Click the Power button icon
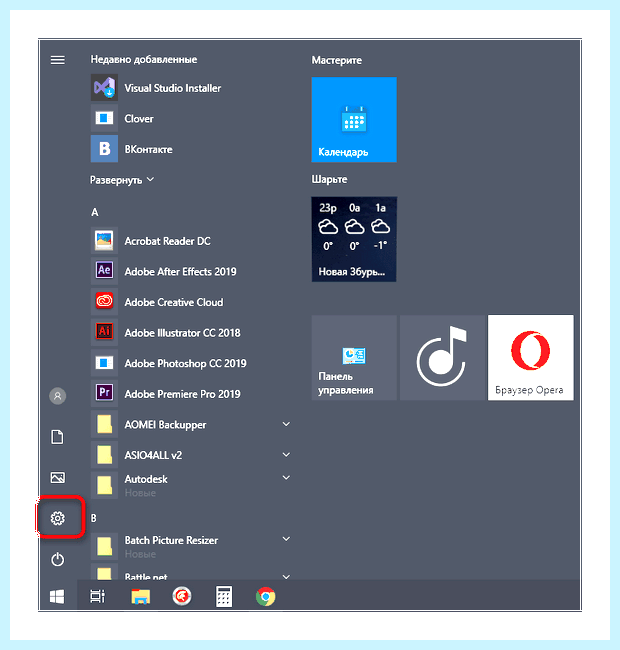 click(58, 559)
